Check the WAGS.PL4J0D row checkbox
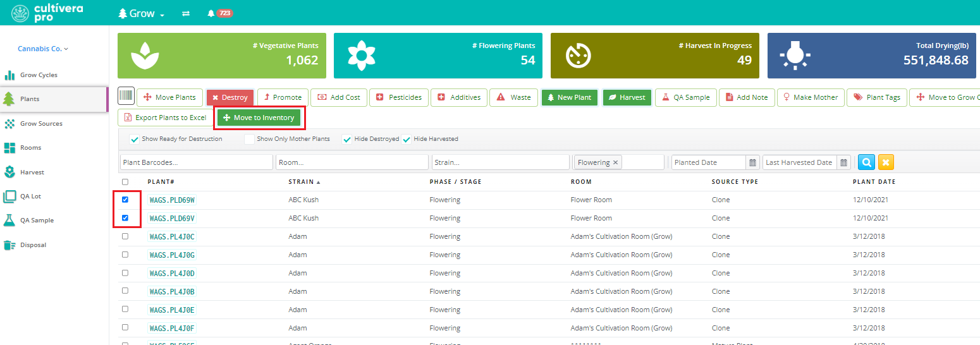Image resolution: width=980 pixels, height=345 pixels. 125,273
